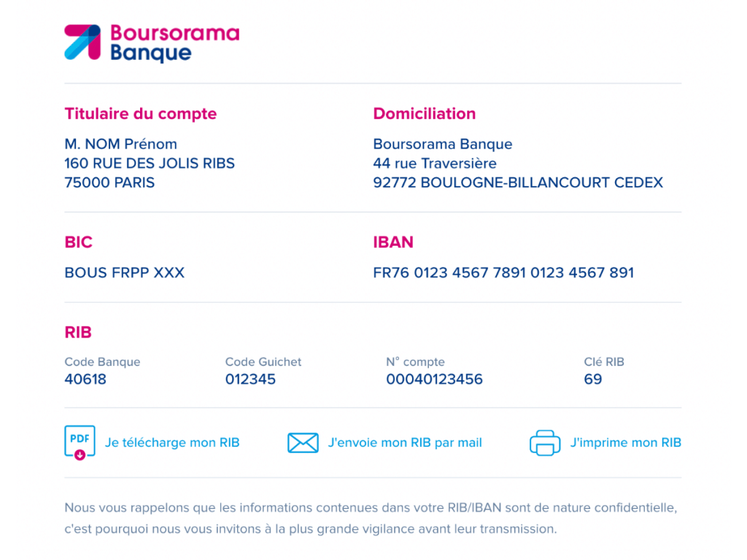This screenshot has height=560, width=747.
Task: Click the printer icon
Action: pyautogui.click(x=544, y=442)
